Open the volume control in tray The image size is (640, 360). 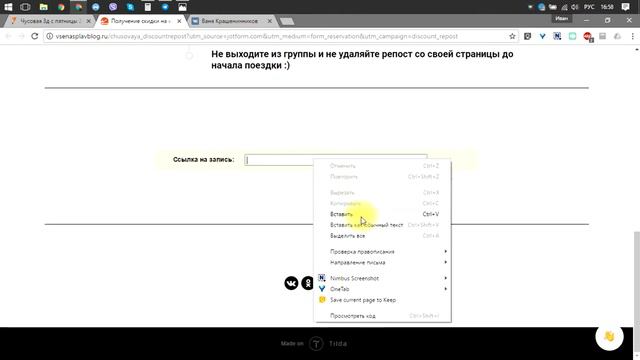tap(575, 7)
